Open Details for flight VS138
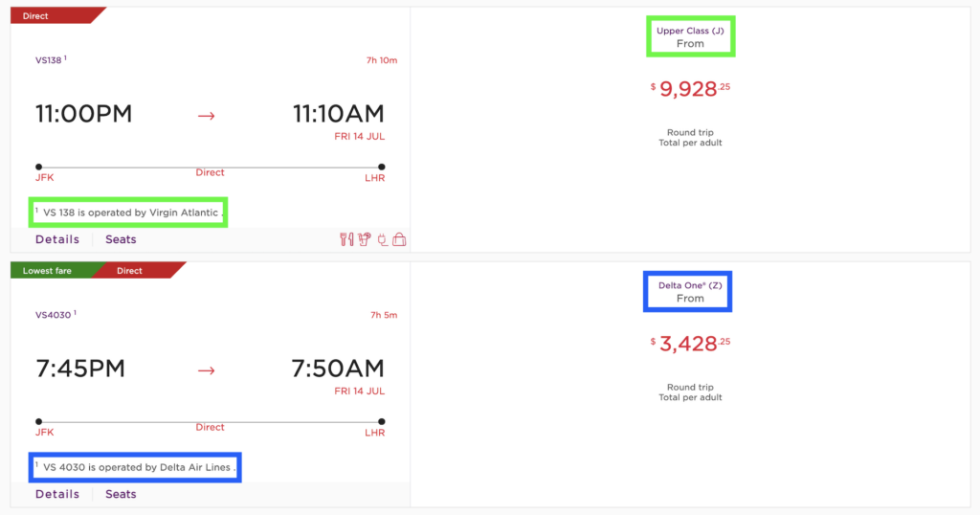Screen dimensions: 980x515 (57, 239)
